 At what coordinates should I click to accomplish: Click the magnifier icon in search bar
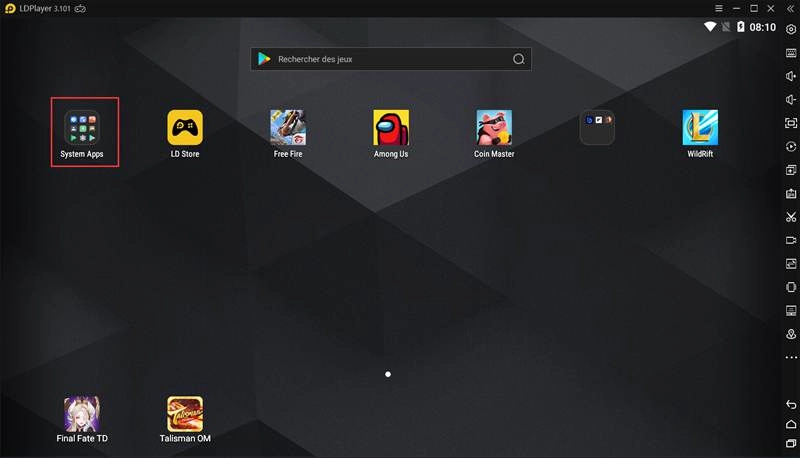pos(518,59)
